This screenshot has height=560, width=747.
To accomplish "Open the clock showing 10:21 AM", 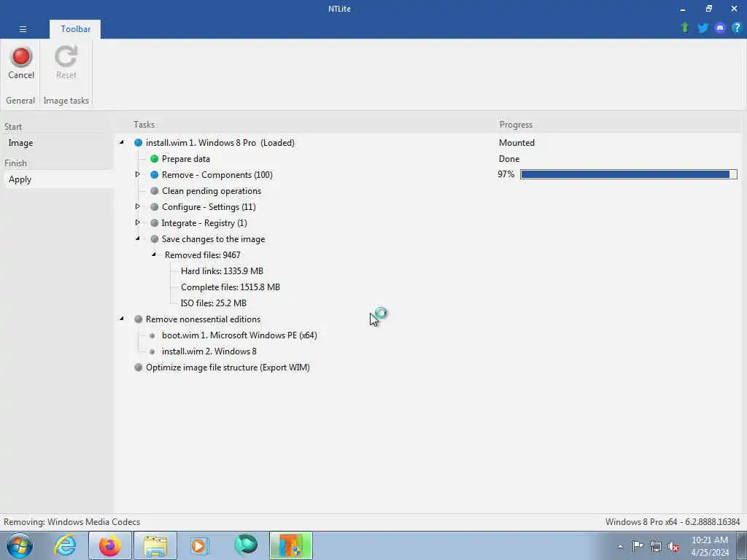I will (710, 546).
